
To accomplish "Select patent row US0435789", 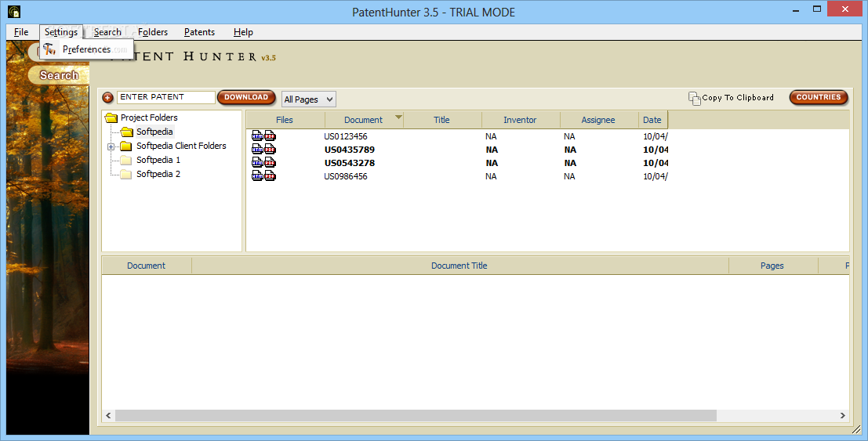I will coord(457,150).
